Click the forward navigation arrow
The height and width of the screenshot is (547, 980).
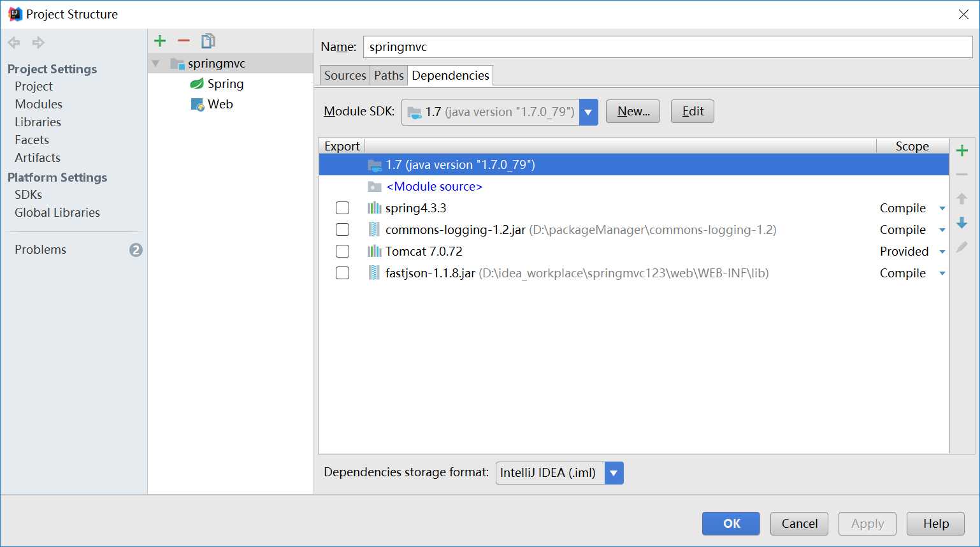click(38, 43)
